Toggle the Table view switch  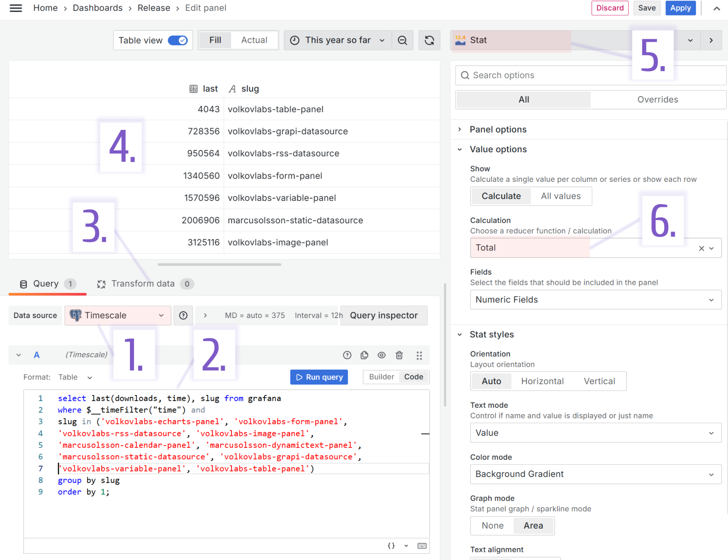pos(178,41)
